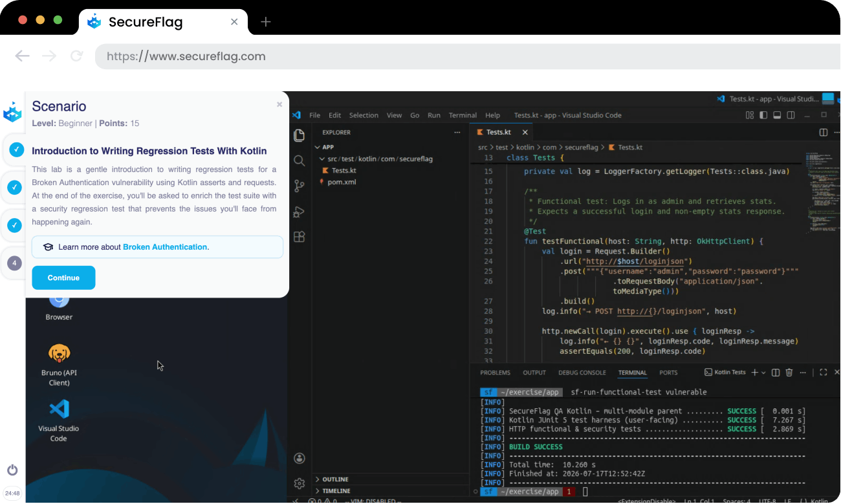This screenshot has height=504, width=841.
Task: Close the Tests.kt editor tab
Action: pos(525,132)
